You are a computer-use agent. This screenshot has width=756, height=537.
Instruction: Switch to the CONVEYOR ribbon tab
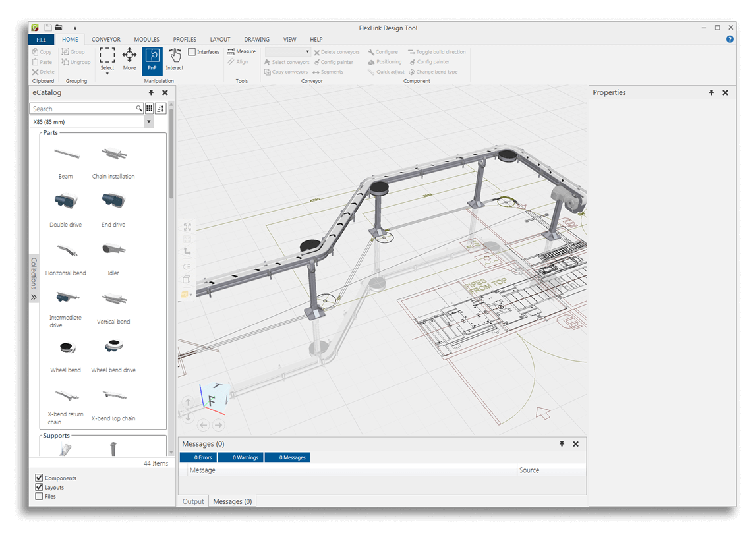[106, 40]
